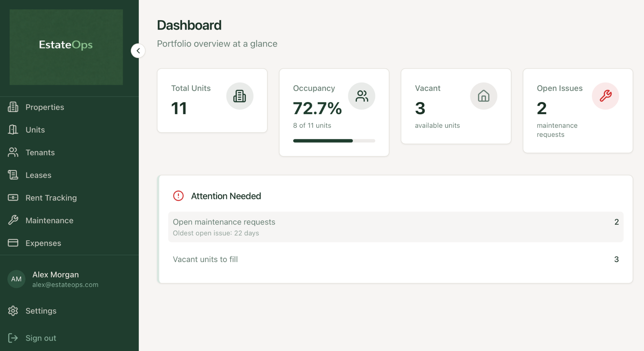The height and width of the screenshot is (351, 644).
Task: Click the Sign out label
Action: click(41, 338)
